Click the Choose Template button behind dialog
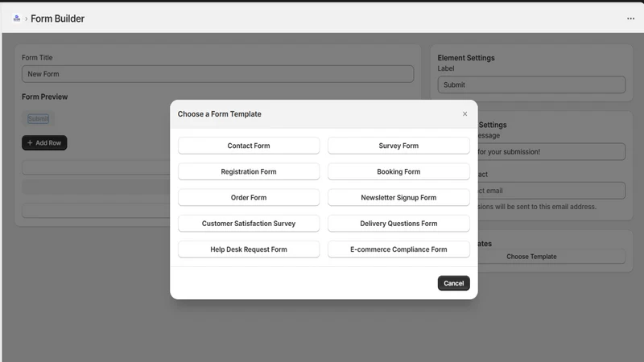 (x=551, y=257)
